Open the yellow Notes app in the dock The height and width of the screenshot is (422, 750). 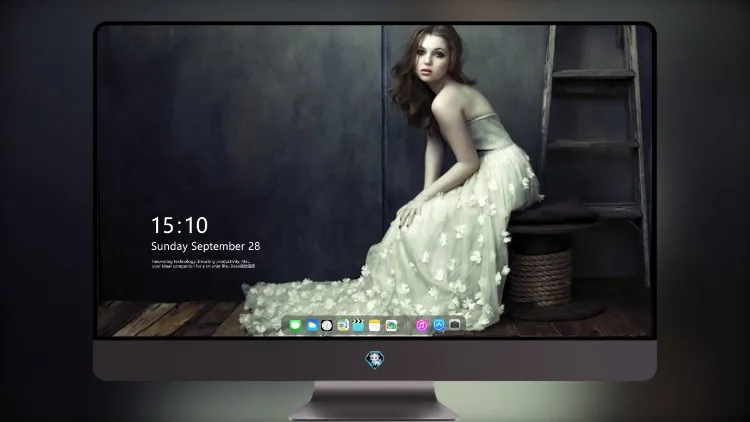pos(375,326)
